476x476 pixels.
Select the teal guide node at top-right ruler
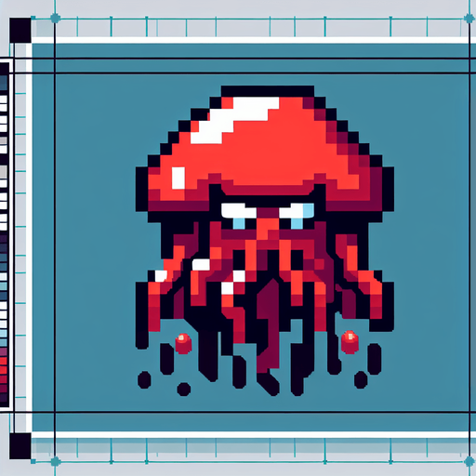469,19
